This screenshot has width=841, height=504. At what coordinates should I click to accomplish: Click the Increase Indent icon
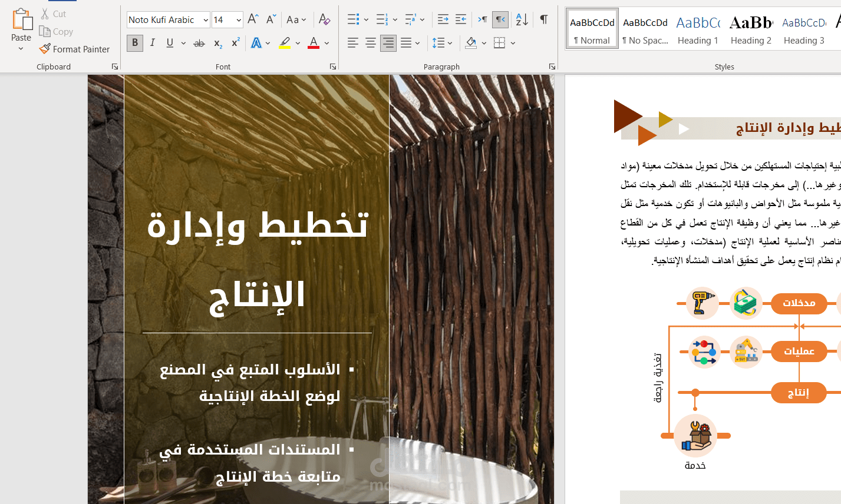(x=461, y=19)
